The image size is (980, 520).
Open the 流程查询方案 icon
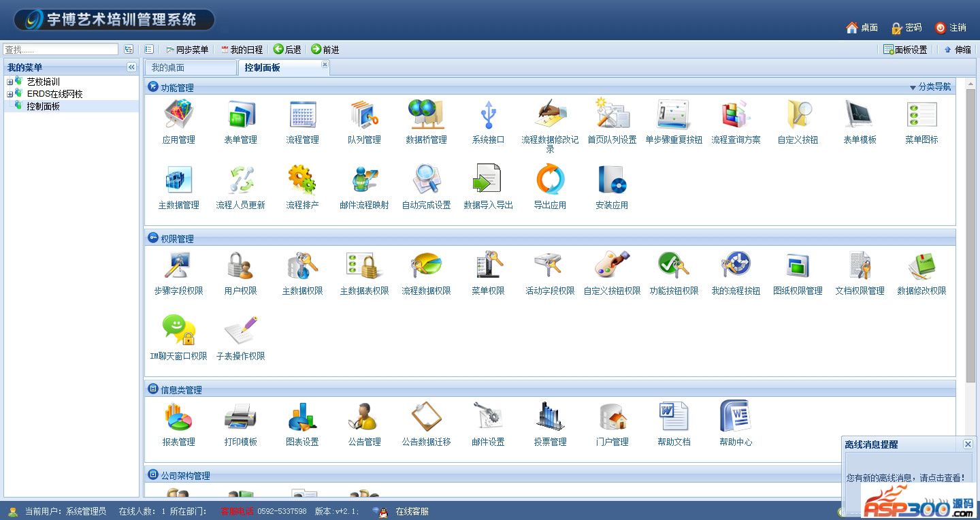pos(736,114)
